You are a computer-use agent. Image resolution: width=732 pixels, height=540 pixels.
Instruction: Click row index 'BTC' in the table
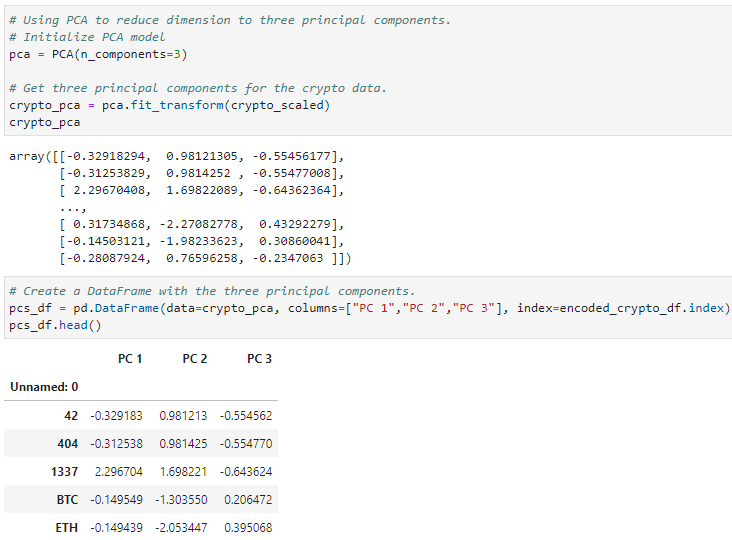point(67,499)
